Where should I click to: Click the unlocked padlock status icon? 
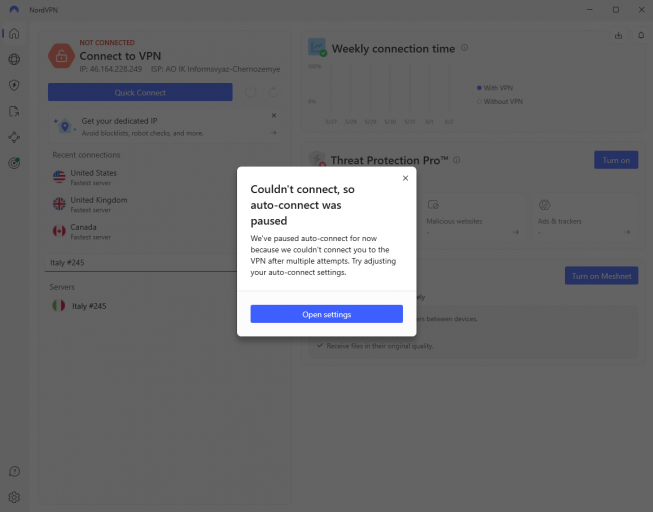point(61,56)
